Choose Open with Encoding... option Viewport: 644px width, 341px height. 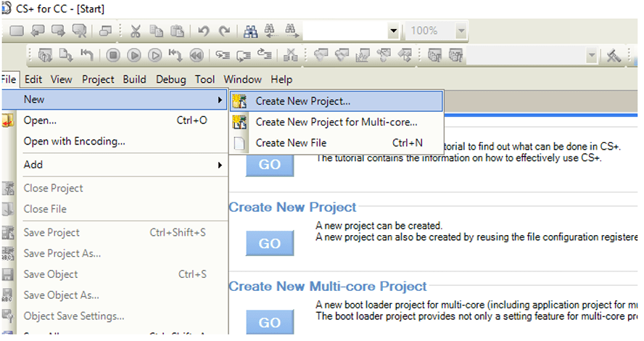(74, 141)
